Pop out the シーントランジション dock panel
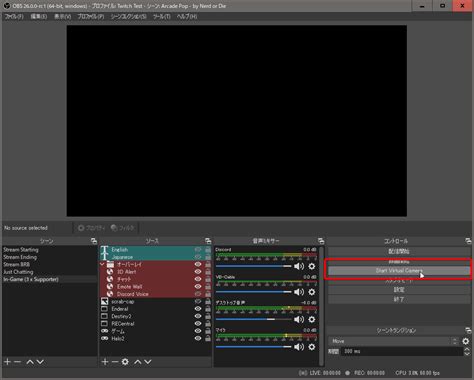This screenshot has height=380, width=474. (468, 330)
